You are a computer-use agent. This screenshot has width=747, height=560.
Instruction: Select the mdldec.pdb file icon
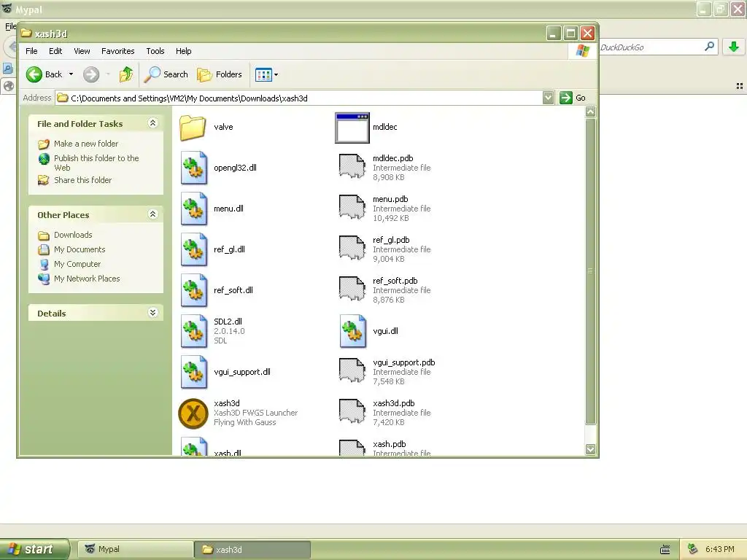click(352, 166)
